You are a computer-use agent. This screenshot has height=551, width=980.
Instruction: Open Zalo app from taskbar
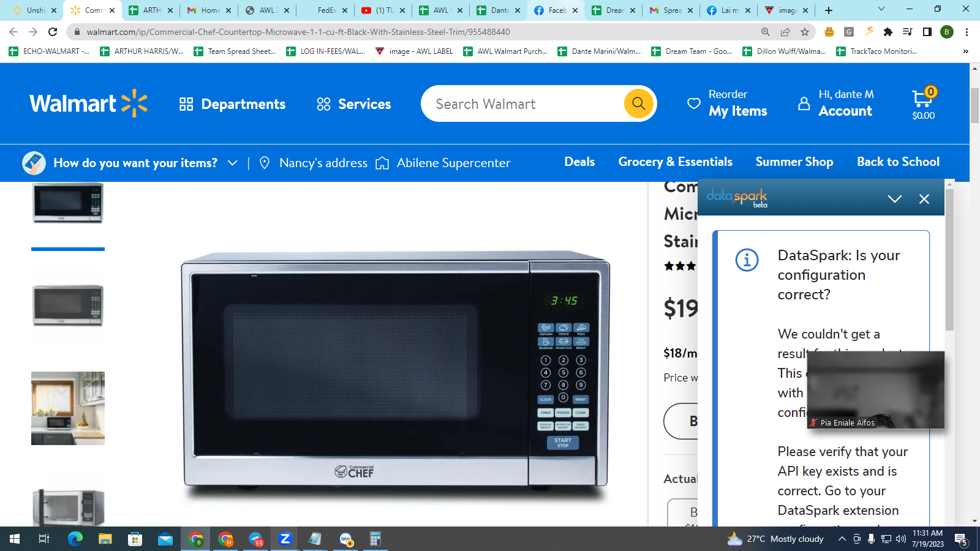(x=285, y=539)
